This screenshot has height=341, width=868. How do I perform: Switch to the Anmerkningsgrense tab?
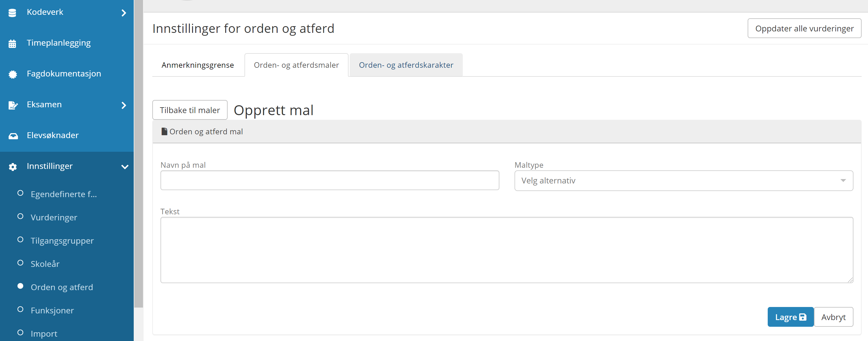point(198,65)
